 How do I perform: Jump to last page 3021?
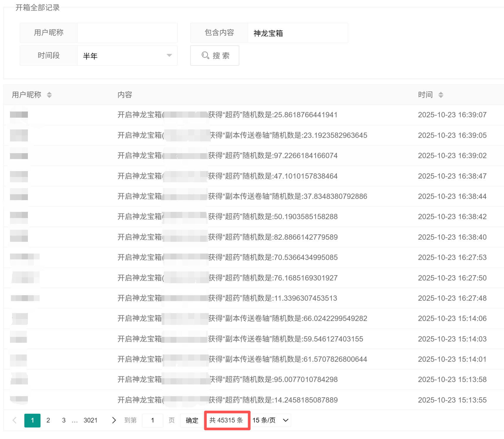click(x=90, y=420)
